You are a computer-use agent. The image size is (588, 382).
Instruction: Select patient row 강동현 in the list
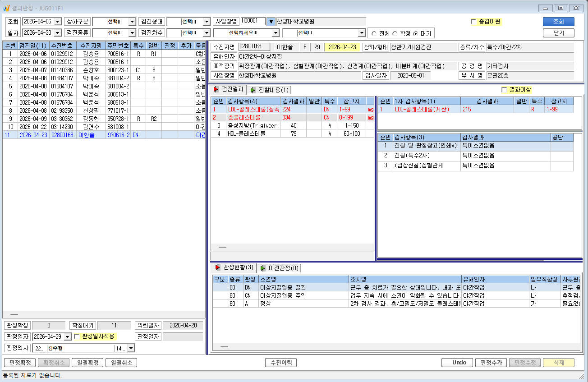104,119
